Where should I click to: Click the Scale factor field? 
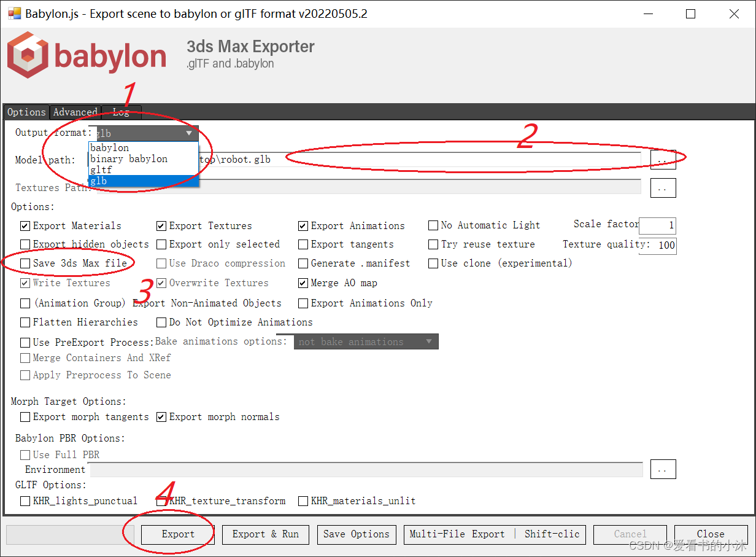tap(658, 225)
